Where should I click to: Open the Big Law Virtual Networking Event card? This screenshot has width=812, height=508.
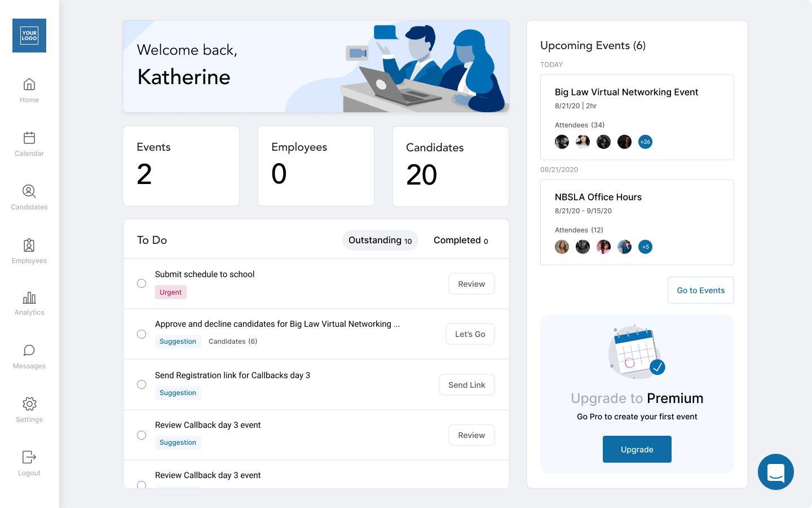626,93
